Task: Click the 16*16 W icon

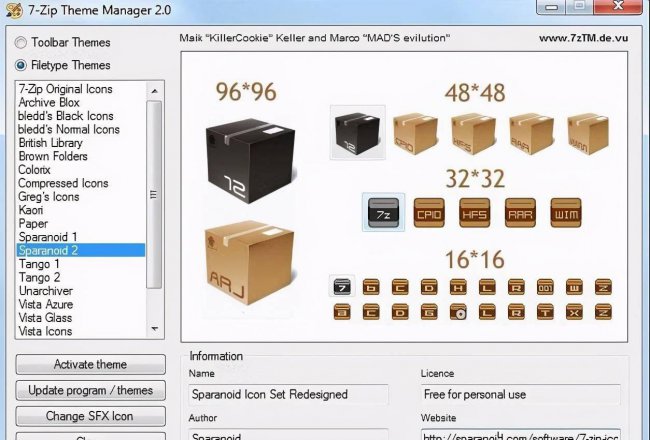Action: pos(574,287)
